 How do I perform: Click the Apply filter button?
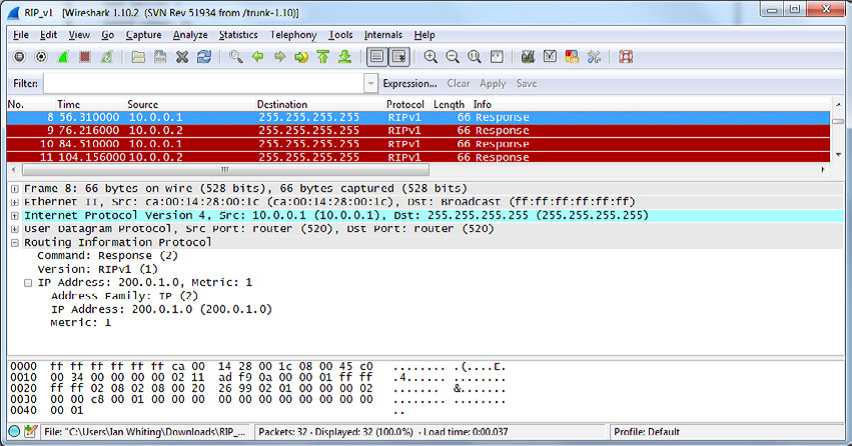(x=492, y=83)
